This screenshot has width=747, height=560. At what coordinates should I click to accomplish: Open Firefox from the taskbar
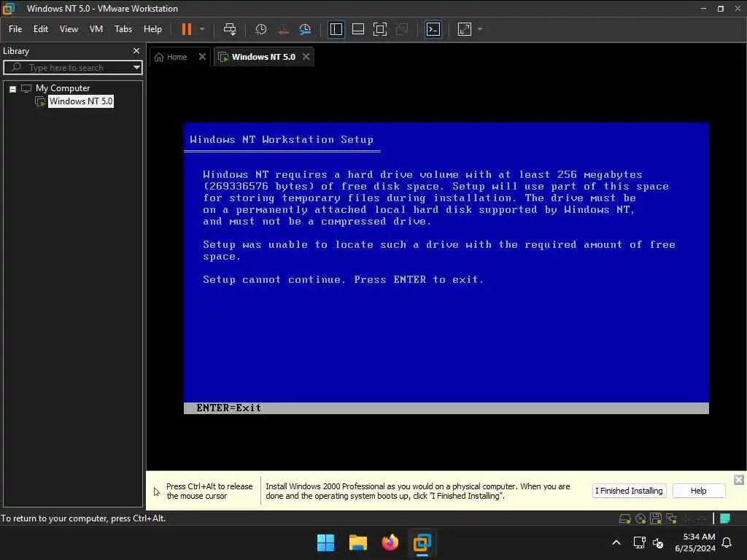click(x=390, y=542)
